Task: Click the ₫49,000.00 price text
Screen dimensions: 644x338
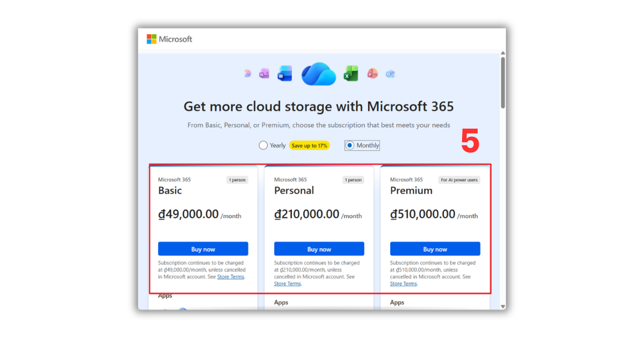Action: coord(188,215)
